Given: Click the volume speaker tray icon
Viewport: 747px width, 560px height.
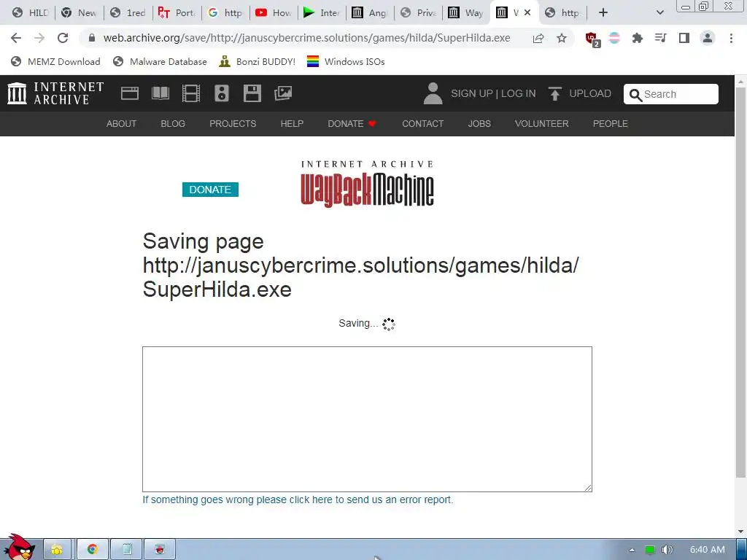Looking at the screenshot, I should [667, 550].
